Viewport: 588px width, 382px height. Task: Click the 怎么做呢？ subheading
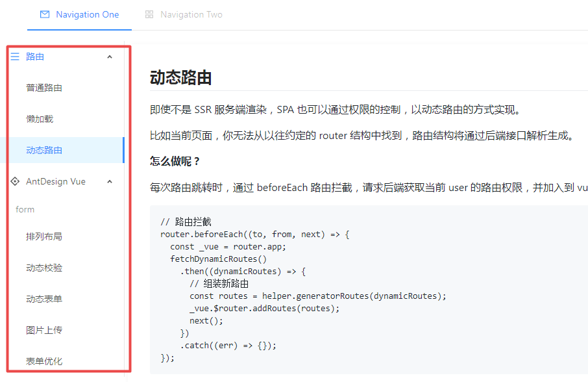(x=175, y=161)
